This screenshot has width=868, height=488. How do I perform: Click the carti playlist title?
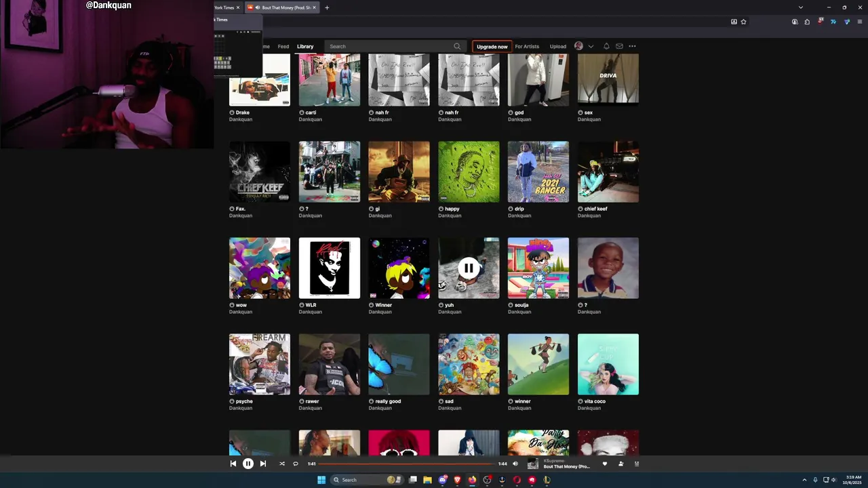pyautogui.click(x=311, y=113)
